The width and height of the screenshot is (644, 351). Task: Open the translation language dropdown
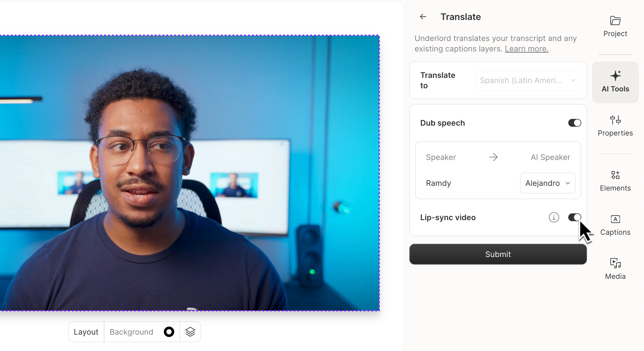528,80
